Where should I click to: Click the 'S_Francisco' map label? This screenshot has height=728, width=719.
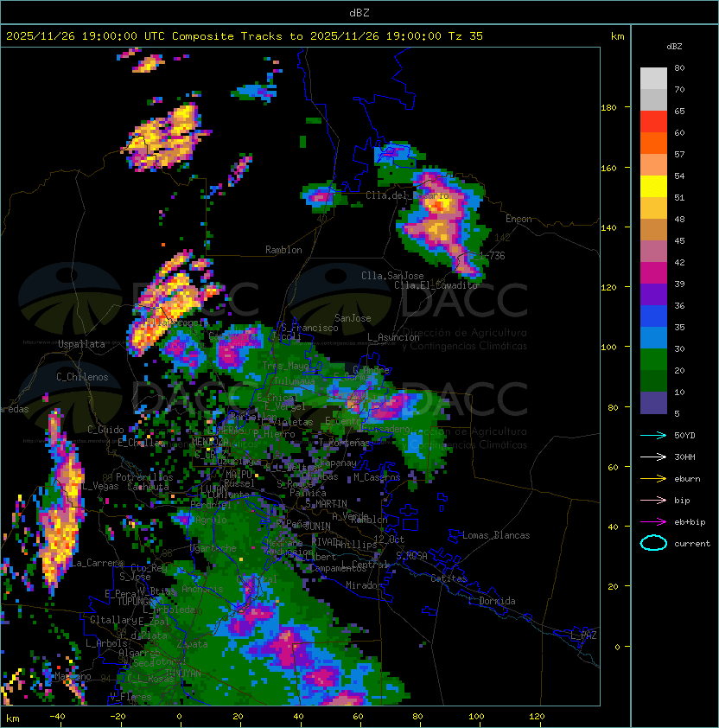pos(309,328)
